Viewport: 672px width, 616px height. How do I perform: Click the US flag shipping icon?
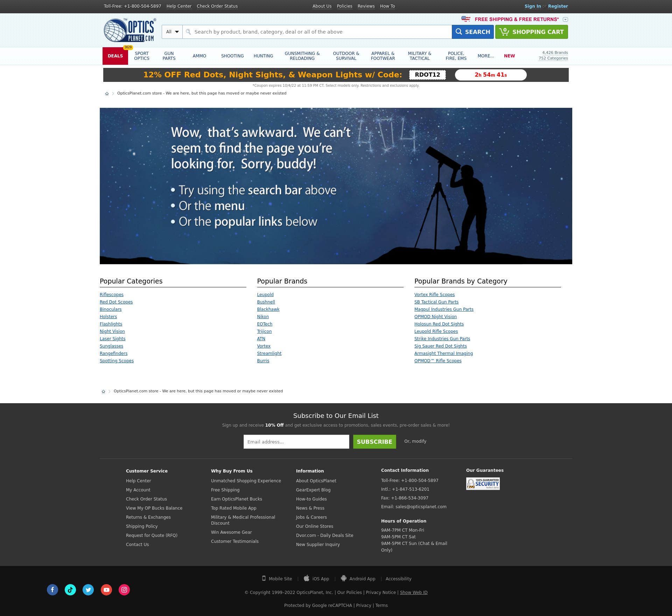click(x=466, y=19)
